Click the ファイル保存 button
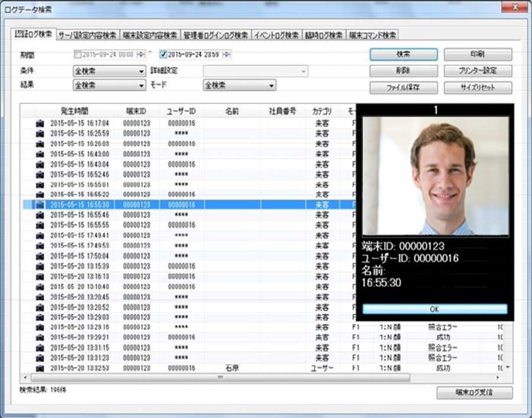Image resolution: width=532 pixels, height=418 pixels. click(403, 88)
